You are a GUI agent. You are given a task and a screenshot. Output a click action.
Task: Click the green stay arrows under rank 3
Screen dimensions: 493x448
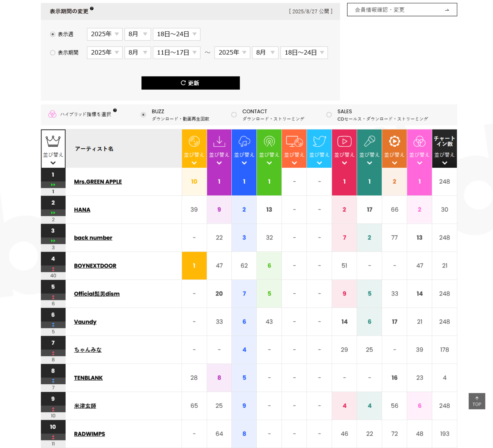(x=53, y=241)
